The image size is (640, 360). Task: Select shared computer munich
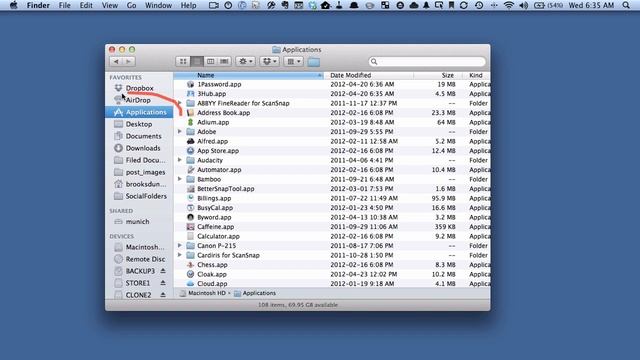[x=137, y=222]
